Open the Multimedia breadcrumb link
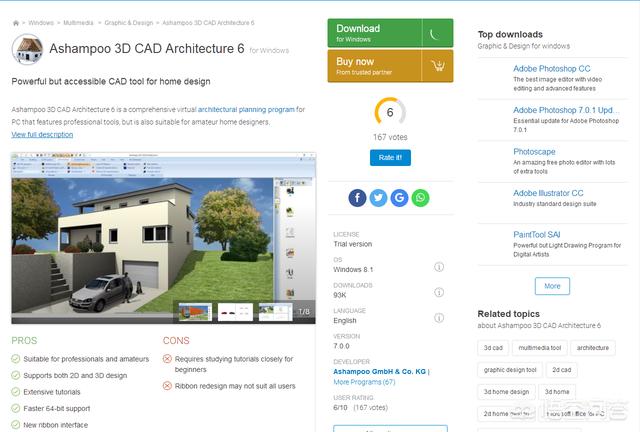640x432 pixels. 78,23
